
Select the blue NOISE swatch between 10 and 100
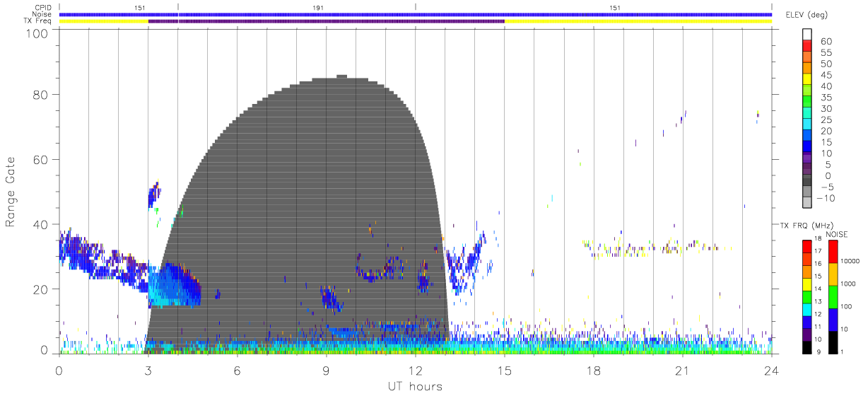[833, 320]
